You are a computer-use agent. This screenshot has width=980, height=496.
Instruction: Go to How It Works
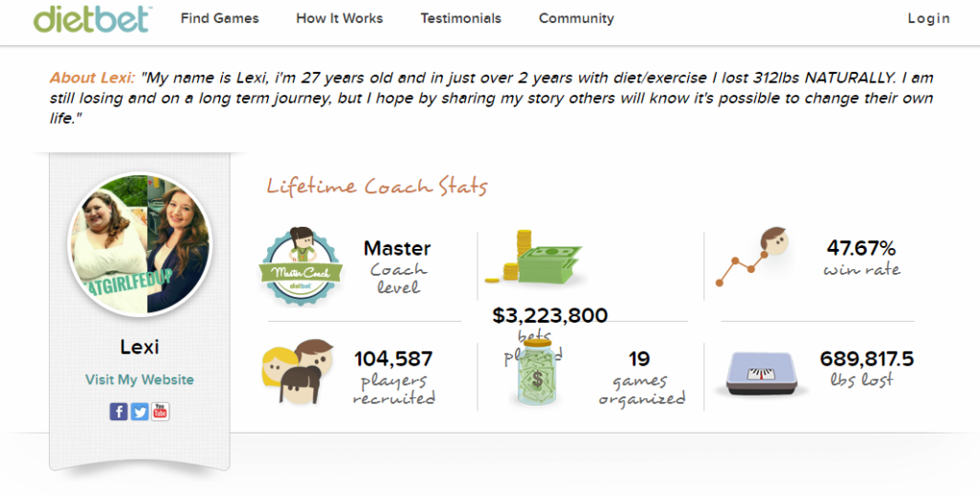339,18
